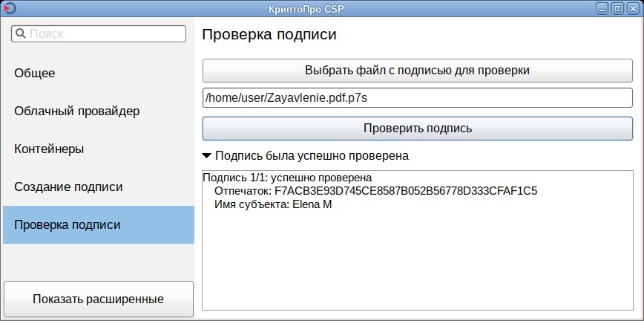644x321 pixels.
Task: Close the КриптоПро CSP window
Action: (x=631, y=8)
